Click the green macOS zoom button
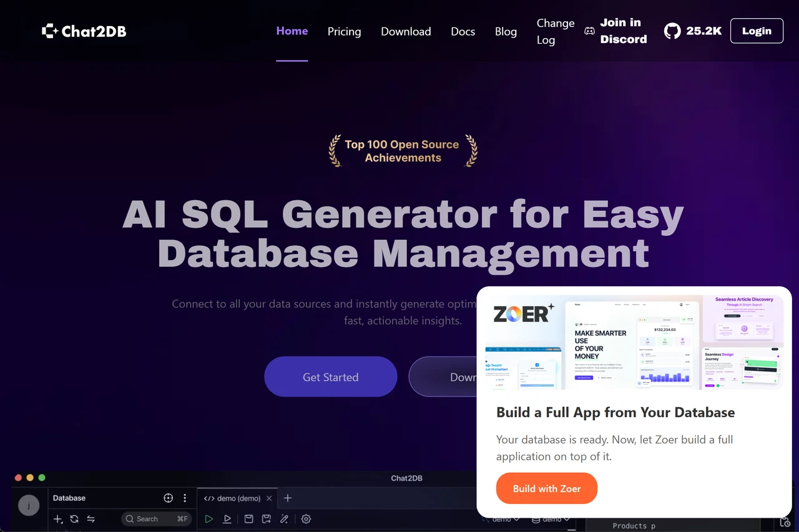The image size is (799, 532). coord(42,478)
